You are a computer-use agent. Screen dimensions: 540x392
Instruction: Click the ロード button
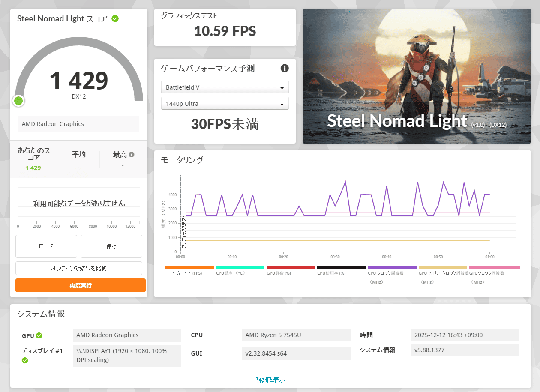point(46,246)
